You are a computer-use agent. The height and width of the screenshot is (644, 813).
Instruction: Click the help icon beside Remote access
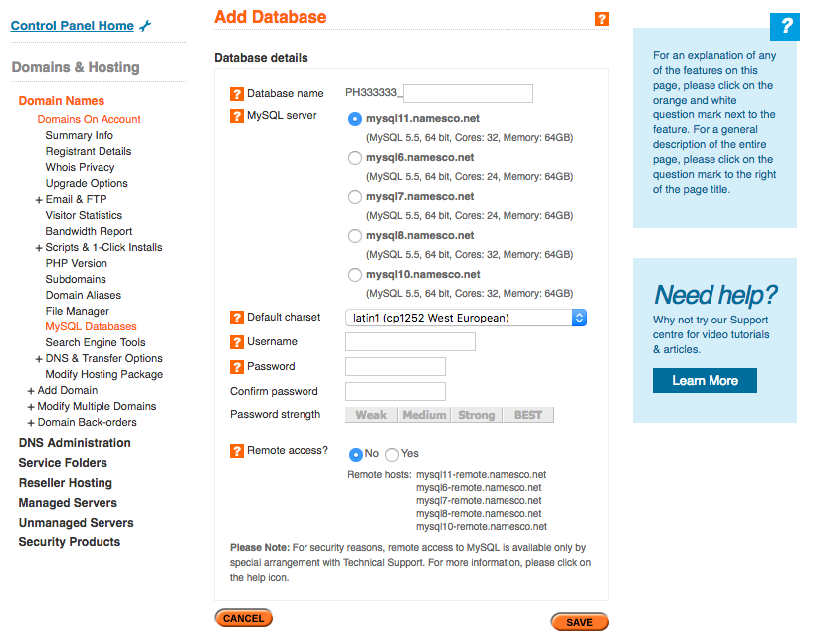click(237, 451)
